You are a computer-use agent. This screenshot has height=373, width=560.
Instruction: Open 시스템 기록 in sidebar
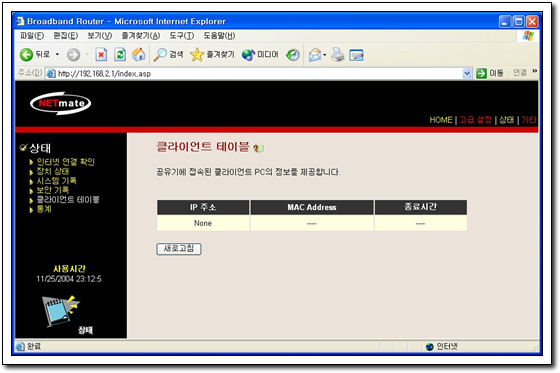tap(56, 181)
